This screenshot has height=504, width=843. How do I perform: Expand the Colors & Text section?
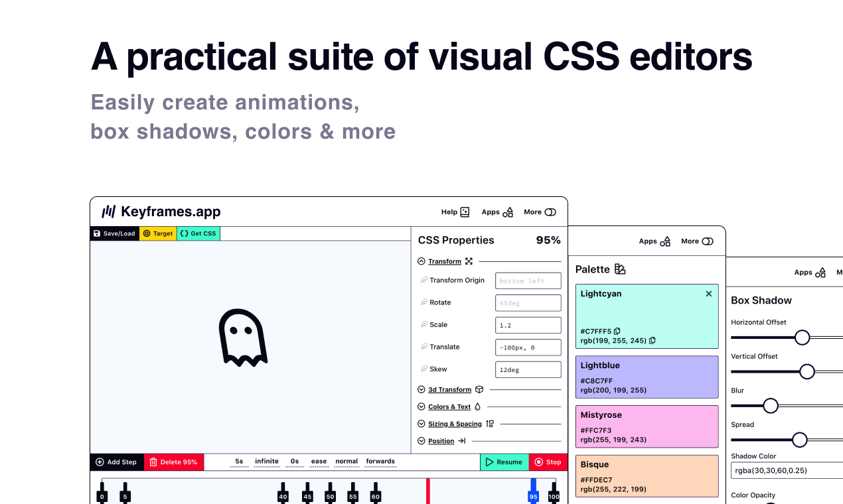pos(421,407)
